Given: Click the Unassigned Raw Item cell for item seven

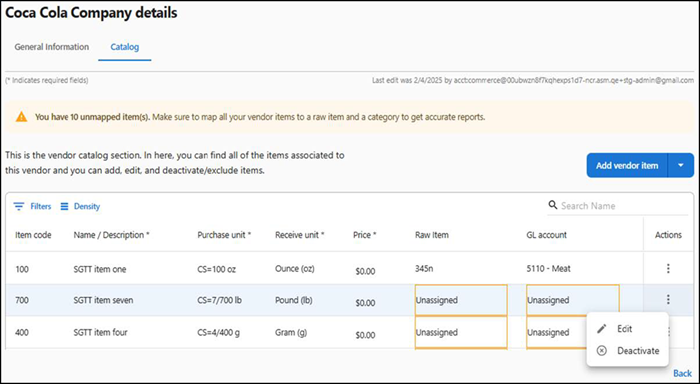Looking at the screenshot, I should [x=461, y=300].
